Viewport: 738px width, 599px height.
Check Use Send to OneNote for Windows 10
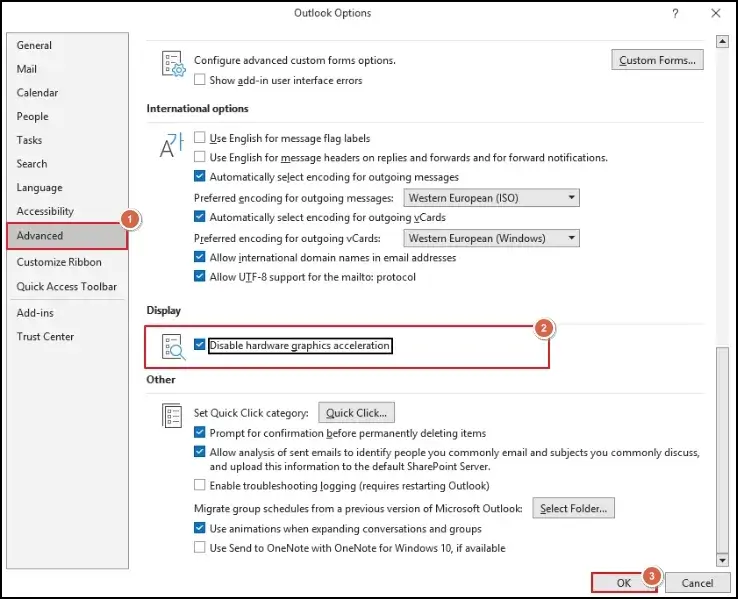[x=200, y=547]
